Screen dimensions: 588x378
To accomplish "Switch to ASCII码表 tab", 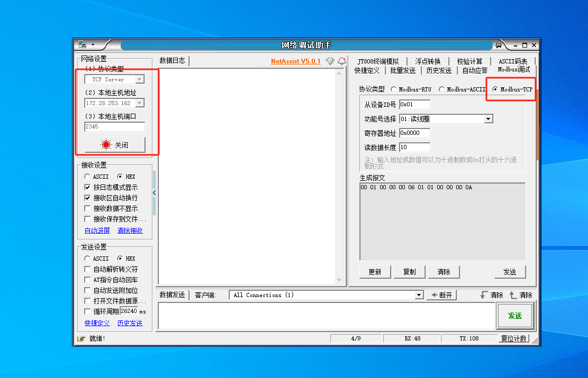I will [x=513, y=61].
